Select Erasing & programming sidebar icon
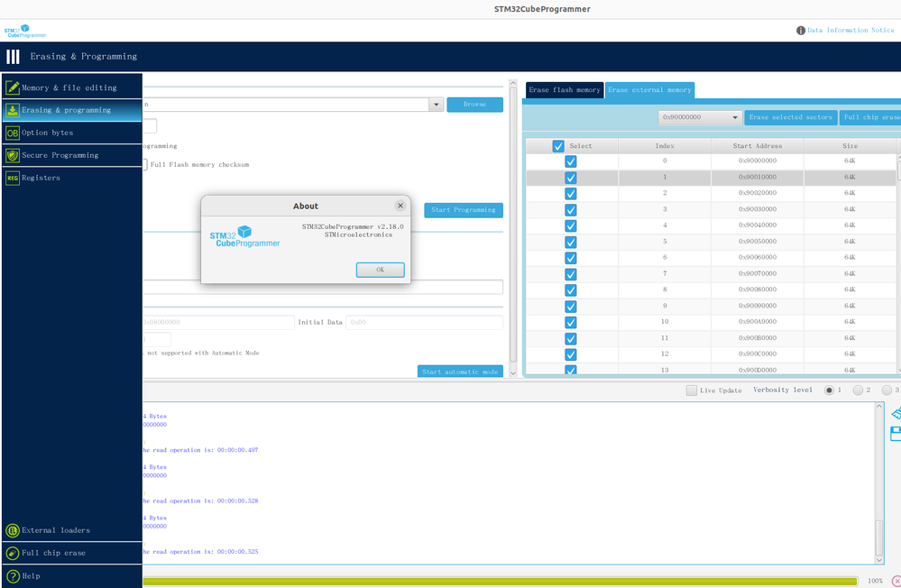 pos(13,110)
